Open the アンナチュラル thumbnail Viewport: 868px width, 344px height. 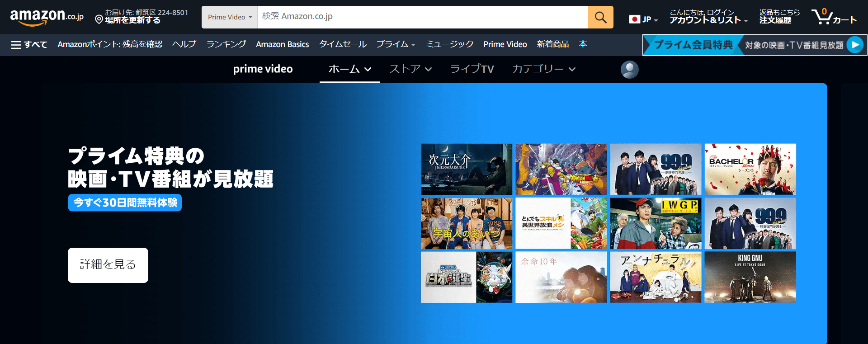click(x=656, y=277)
